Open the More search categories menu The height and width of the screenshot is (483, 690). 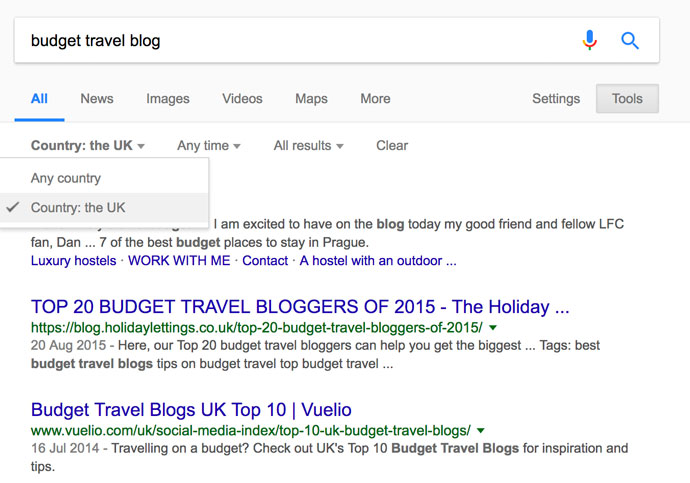tap(375, 99)
